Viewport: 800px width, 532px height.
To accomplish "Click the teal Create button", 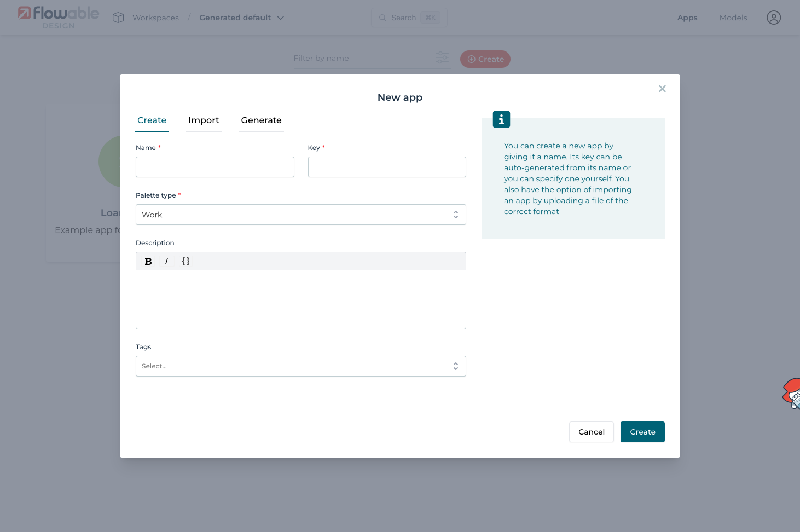I will click(x=642, y=432).
